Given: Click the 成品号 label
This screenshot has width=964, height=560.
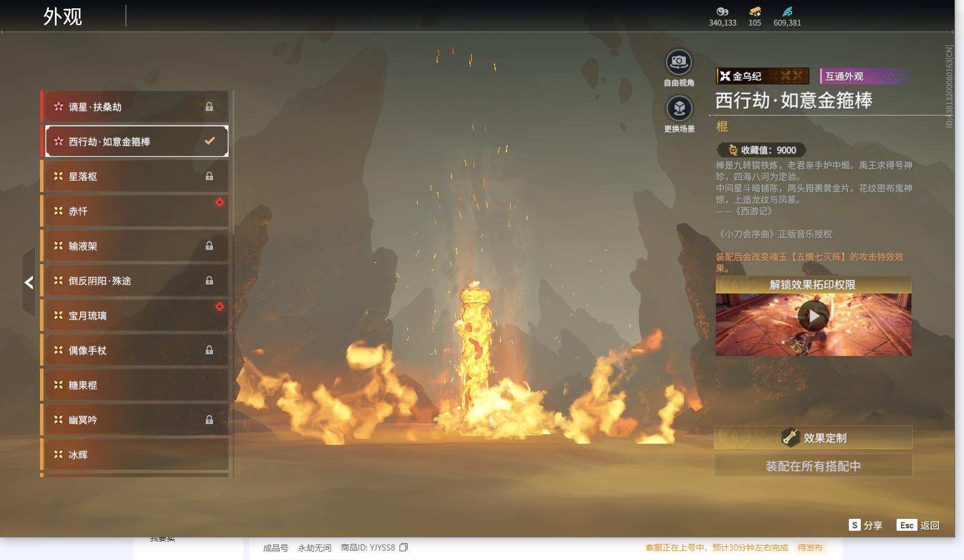Looking at the screenshot, I should coord(276,547).
